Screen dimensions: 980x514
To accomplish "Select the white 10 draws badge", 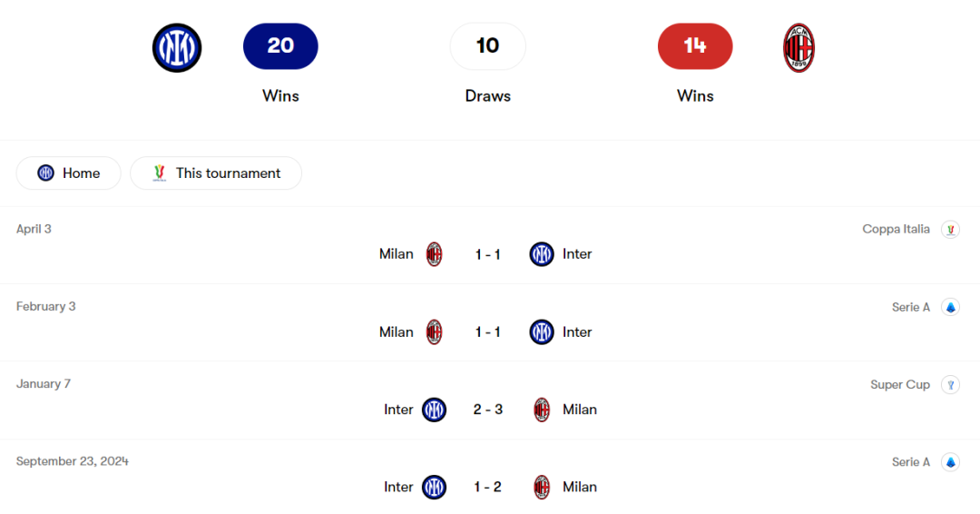I will 488,46.
